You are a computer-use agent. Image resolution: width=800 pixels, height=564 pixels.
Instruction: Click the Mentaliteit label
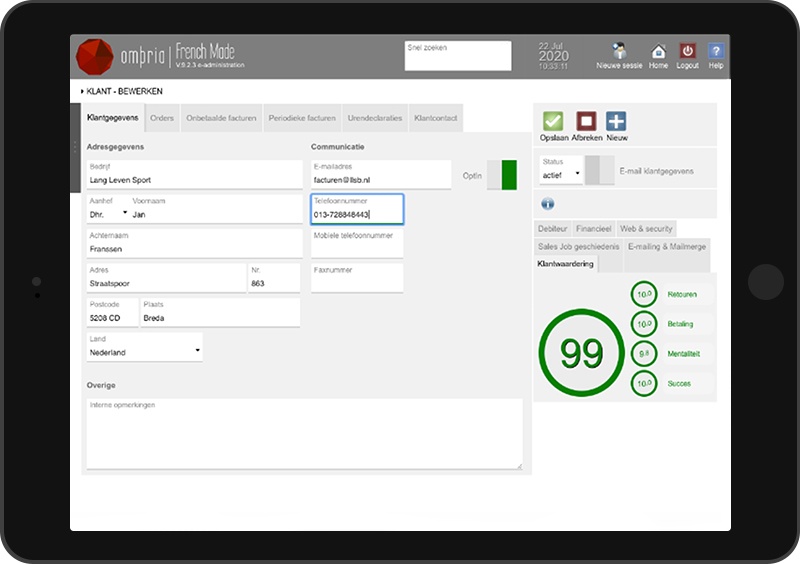(684, 354)
